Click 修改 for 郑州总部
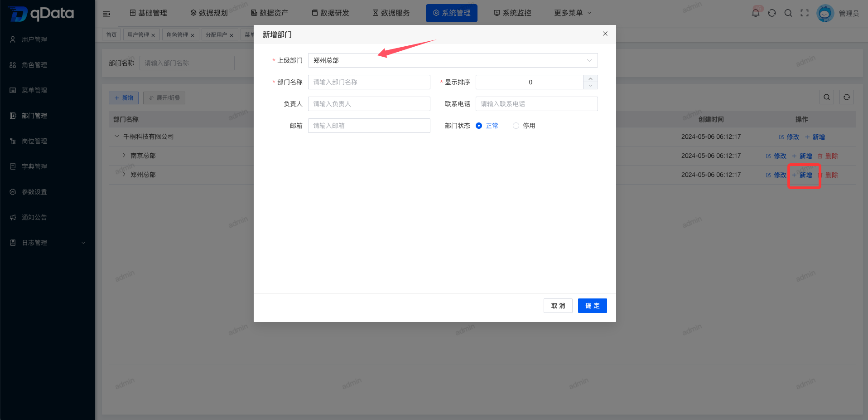The height and width of the screenshot is (420, 868). coord(776,175)
